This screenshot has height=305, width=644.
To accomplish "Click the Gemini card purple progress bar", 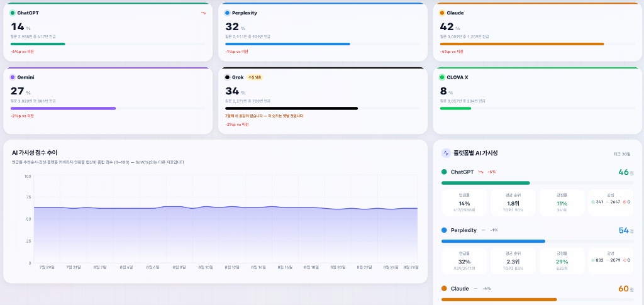I will [63, 108].
